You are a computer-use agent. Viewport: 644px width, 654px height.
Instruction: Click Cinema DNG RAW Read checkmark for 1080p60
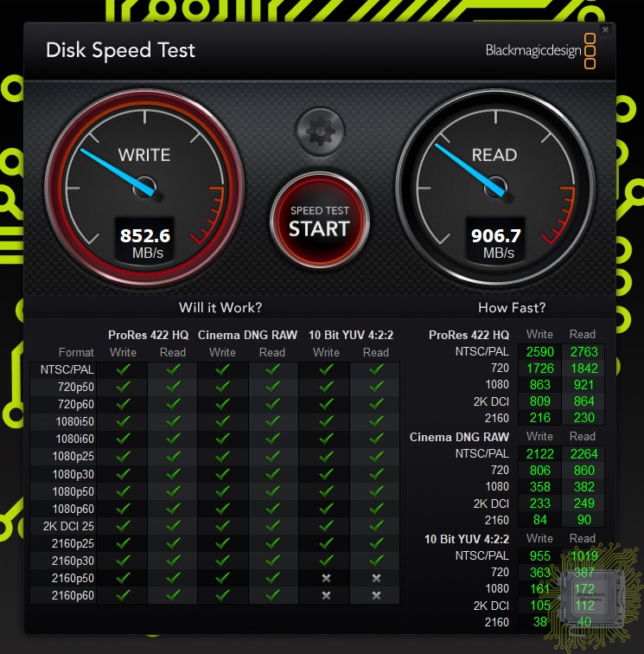point(272,509)
